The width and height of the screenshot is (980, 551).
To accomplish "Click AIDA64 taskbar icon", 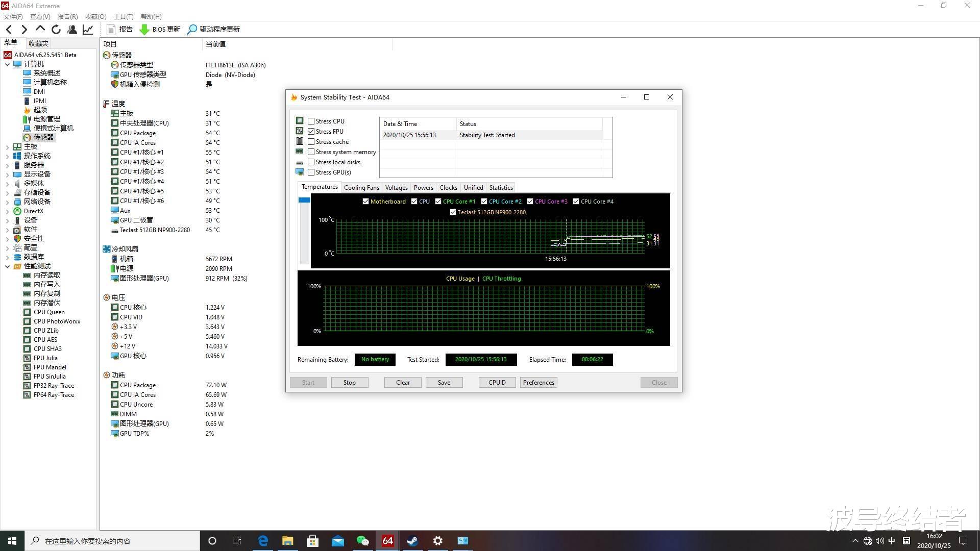I will coord(387,541).
